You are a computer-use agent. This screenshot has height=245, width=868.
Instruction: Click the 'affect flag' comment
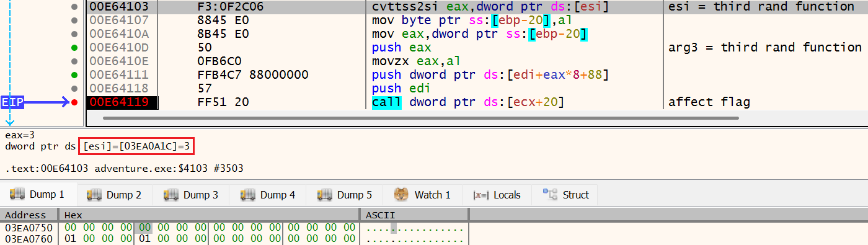click(x=709, y=102)
